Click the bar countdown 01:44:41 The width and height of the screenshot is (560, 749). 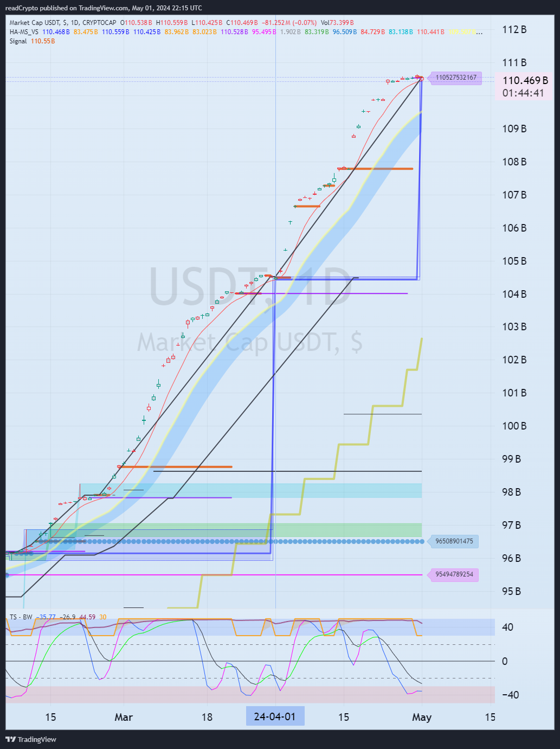coord(523,93)
